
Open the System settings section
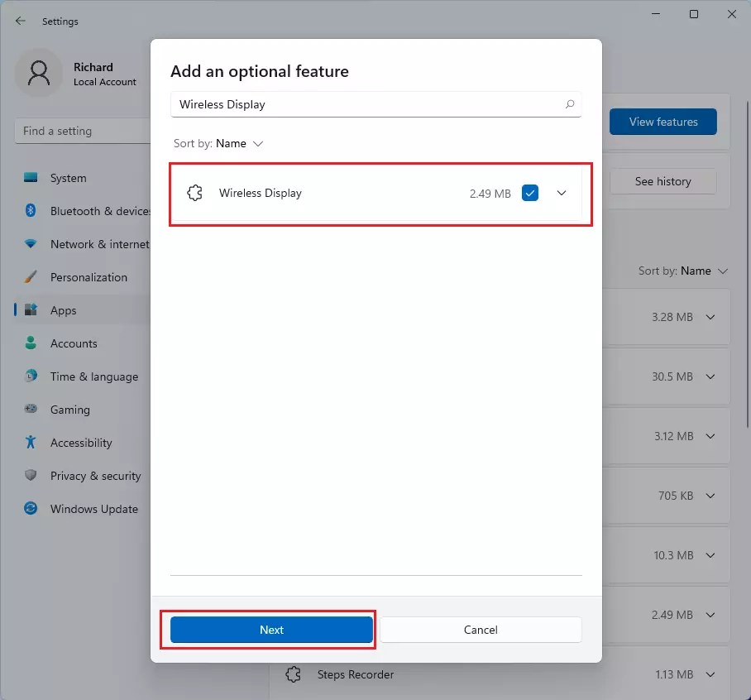(68, 178)
